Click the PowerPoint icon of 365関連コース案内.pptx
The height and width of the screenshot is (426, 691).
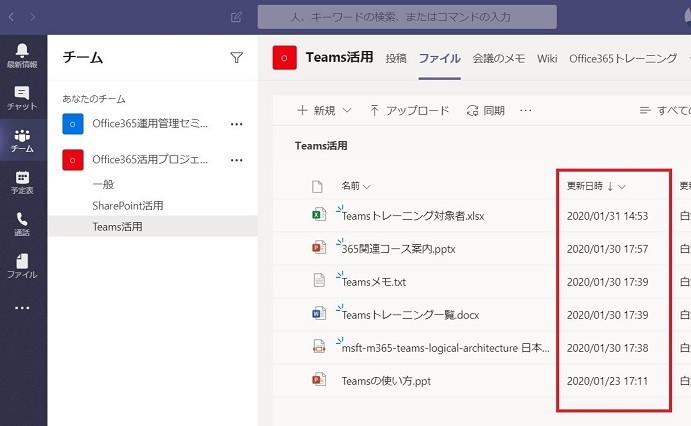(x=319, y=248)
